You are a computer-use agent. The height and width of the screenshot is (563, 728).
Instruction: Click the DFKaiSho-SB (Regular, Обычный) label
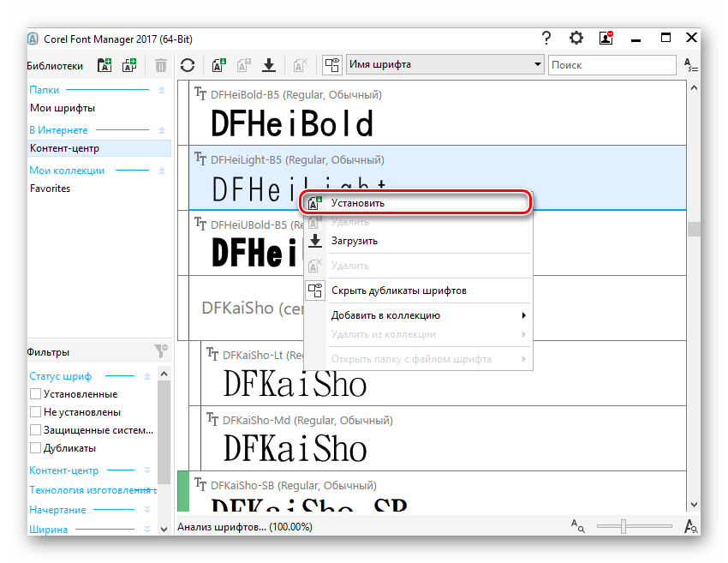[x=294, y=485]
